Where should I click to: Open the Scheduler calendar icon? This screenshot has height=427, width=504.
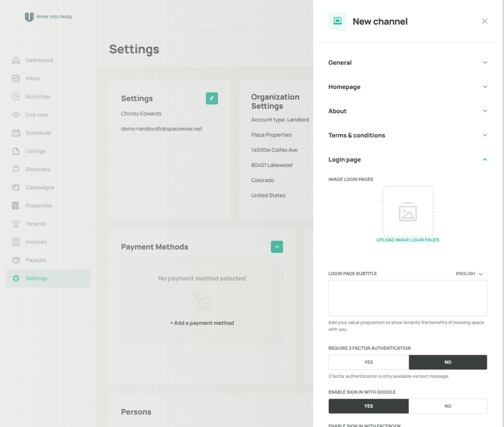coord(16,133)
